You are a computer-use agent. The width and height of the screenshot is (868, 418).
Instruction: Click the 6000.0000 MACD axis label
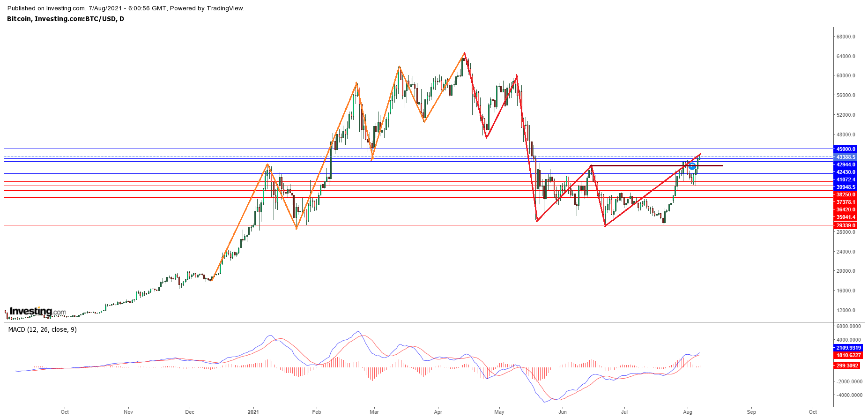[x=848, y=326]
